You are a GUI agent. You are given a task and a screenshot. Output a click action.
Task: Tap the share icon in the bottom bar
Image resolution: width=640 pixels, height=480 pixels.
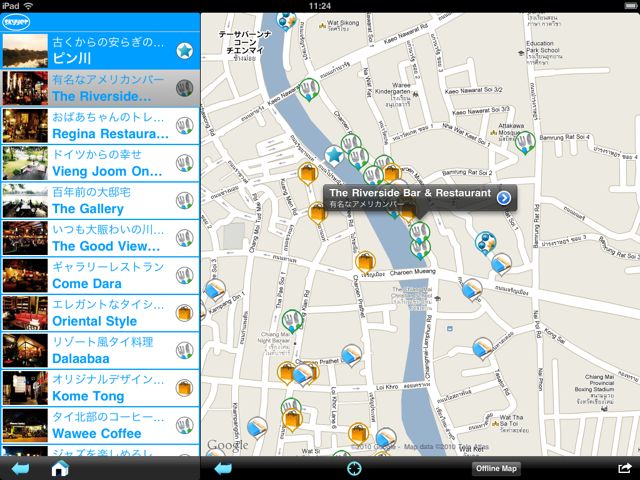pyautogui.click(x=624, y=469)
